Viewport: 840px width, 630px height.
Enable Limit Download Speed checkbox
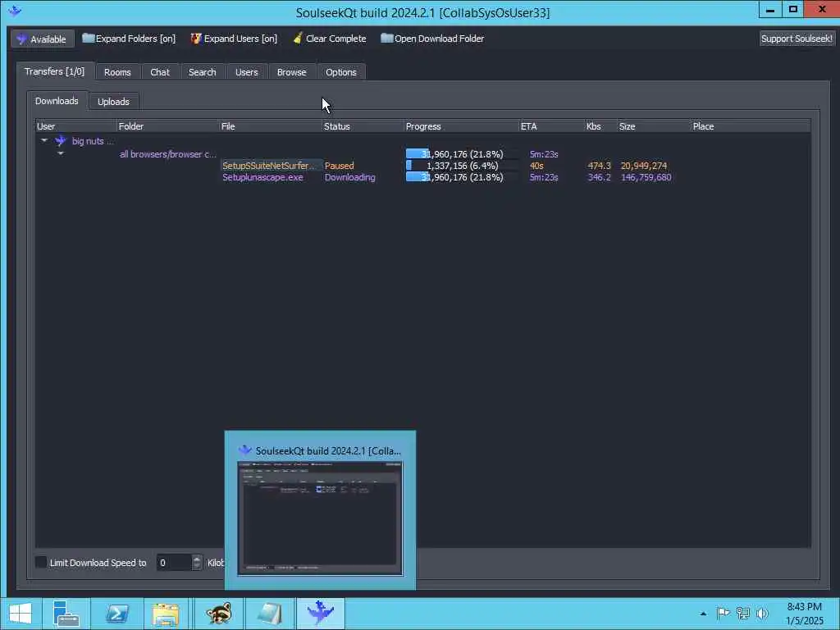pos(41,562)
